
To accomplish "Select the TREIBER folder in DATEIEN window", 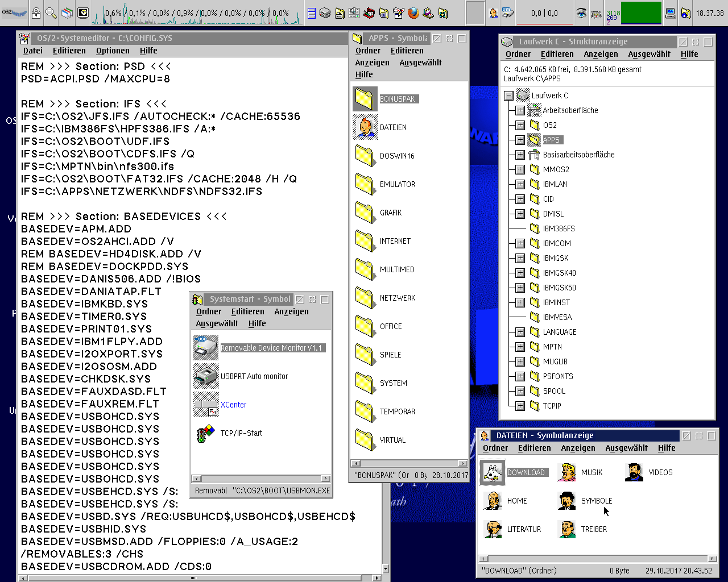I will tap(566, 529).
